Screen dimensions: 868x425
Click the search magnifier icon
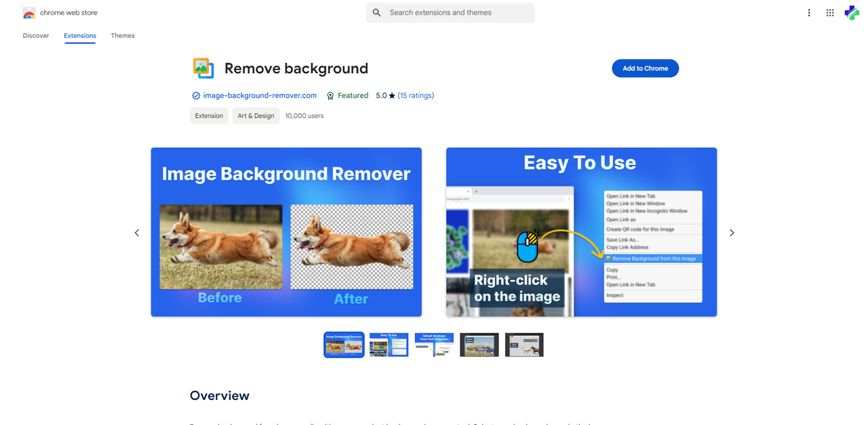click(377, 13)
